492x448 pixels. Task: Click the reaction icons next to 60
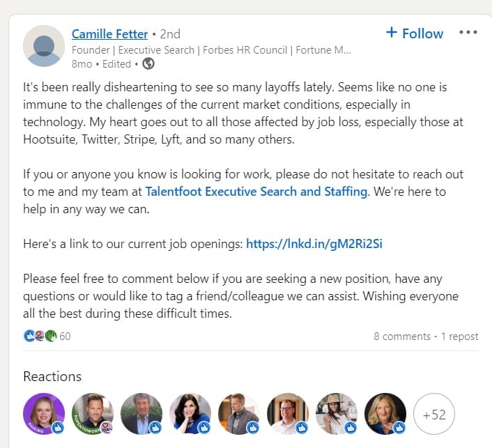coord(40,337)
